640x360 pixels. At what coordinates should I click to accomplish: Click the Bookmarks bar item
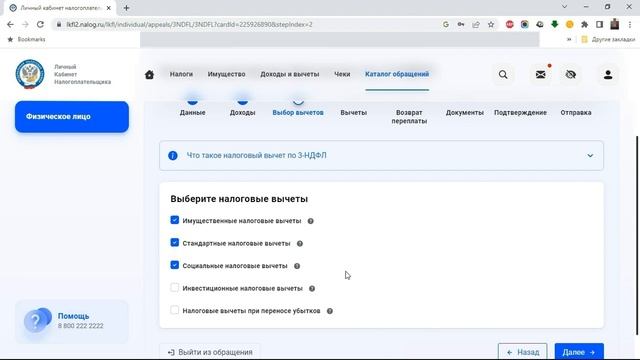point(27,40)
